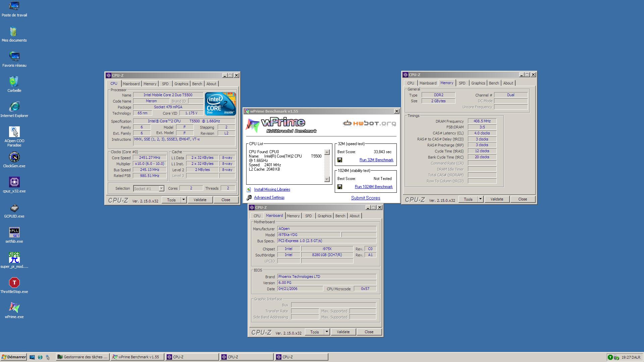Click Internet Explorer quick launch icon
This screenshot has width=644, height=362.
click(40, 357)
